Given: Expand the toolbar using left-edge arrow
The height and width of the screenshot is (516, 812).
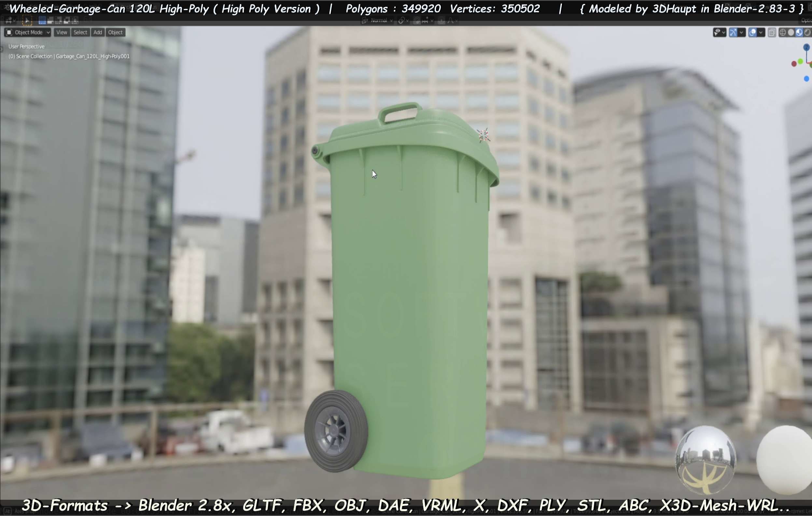Looking at the screenshot, I should (1, 49).
